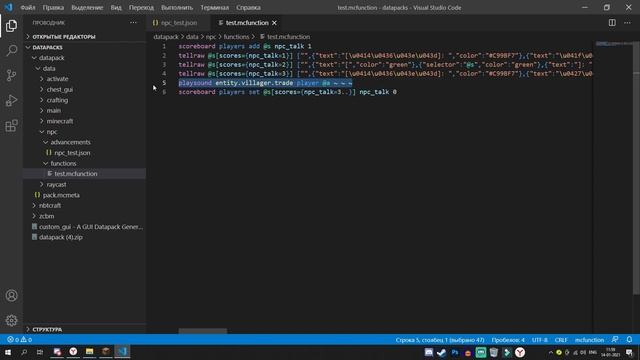The image size is (640, 360).
Task: Open the Run and Debug view
Action: [x=11, y=100]
